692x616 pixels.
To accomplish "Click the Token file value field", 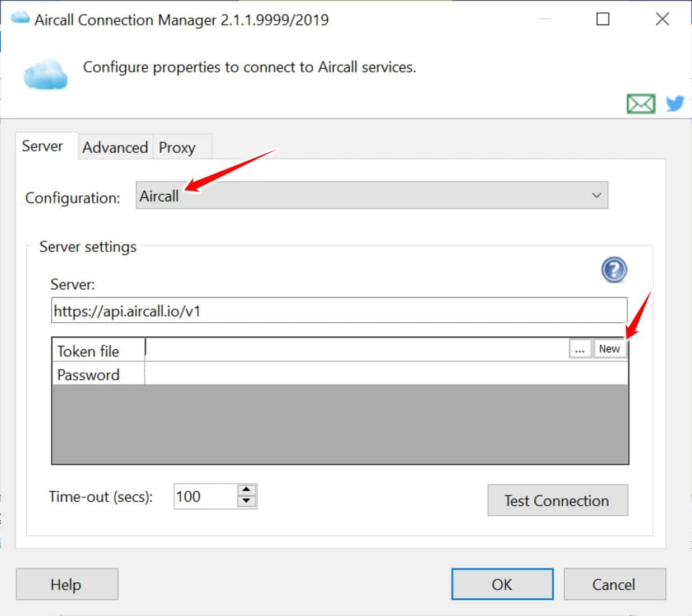I will (x=356, y=349).
